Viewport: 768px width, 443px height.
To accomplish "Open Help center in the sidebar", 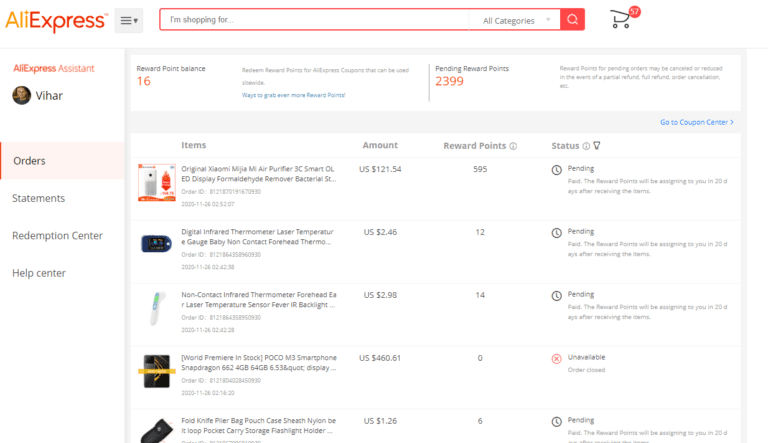I will click(39, 273).
